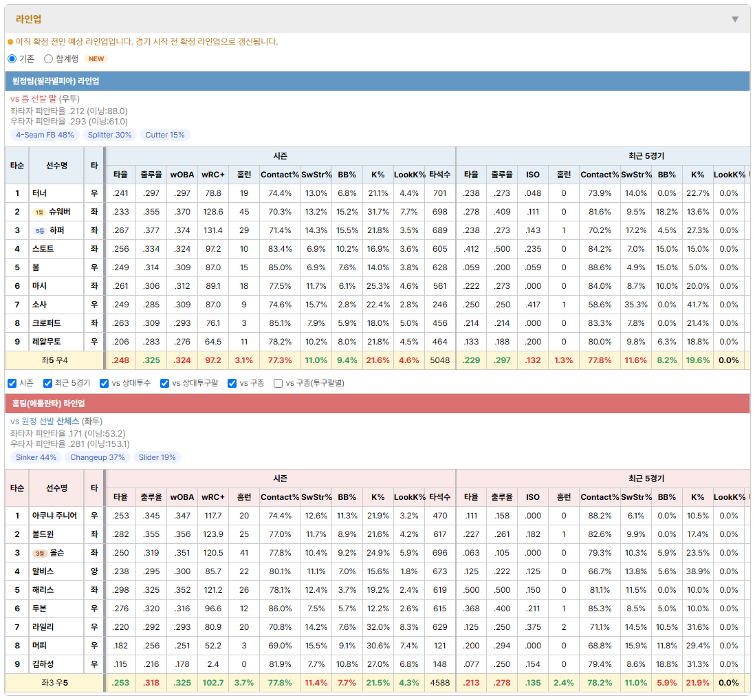Select player 해리스 in Atlanta lineup

click(43, 590)
